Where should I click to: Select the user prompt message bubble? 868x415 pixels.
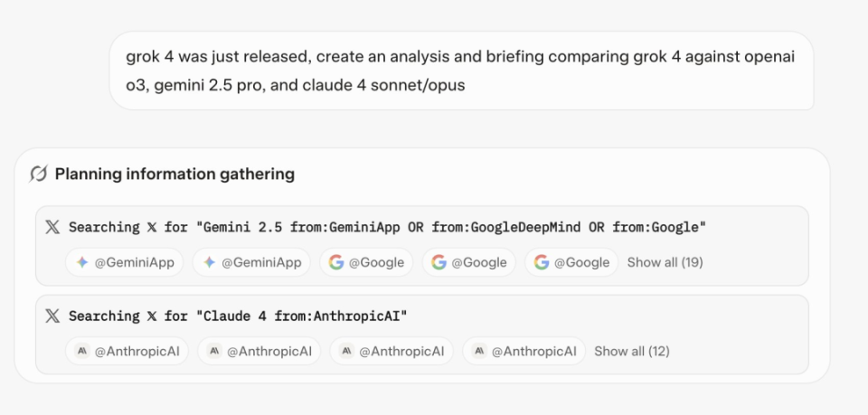coord(462,71)
